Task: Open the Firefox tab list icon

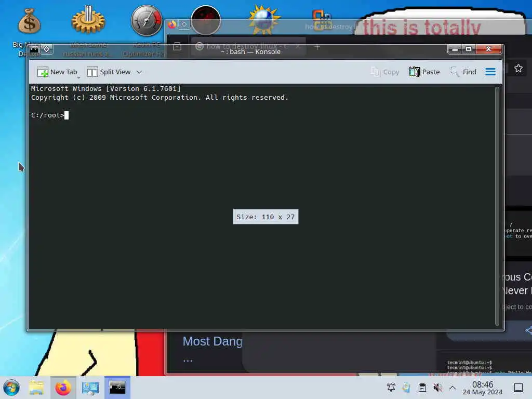Action: point(177,46)
